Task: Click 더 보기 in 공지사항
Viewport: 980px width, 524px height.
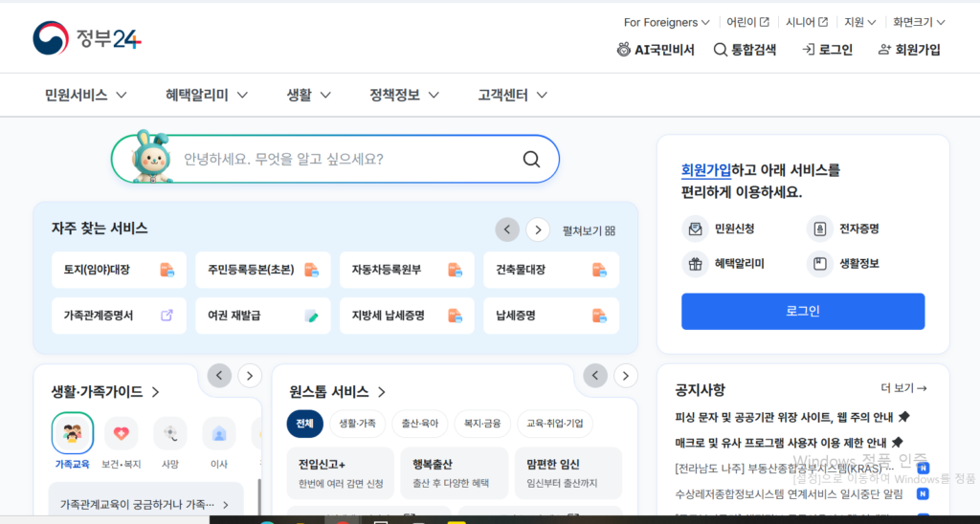Action: click(x=903, y=388)
